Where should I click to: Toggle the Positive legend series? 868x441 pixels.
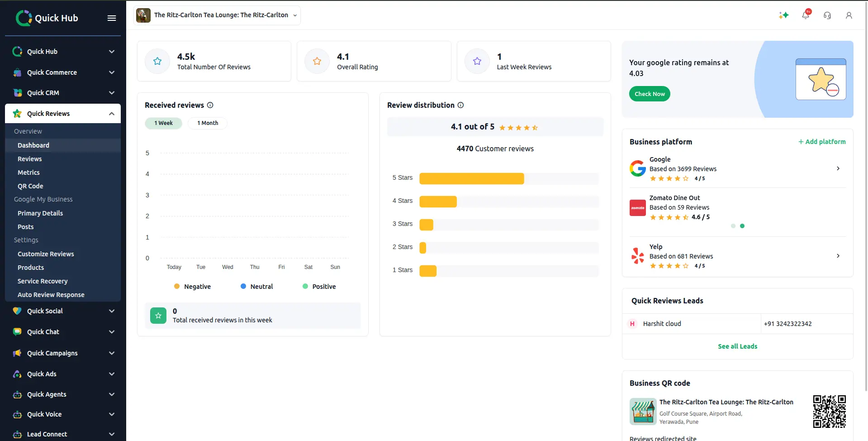pyautogui.click(x=319, y=287)
